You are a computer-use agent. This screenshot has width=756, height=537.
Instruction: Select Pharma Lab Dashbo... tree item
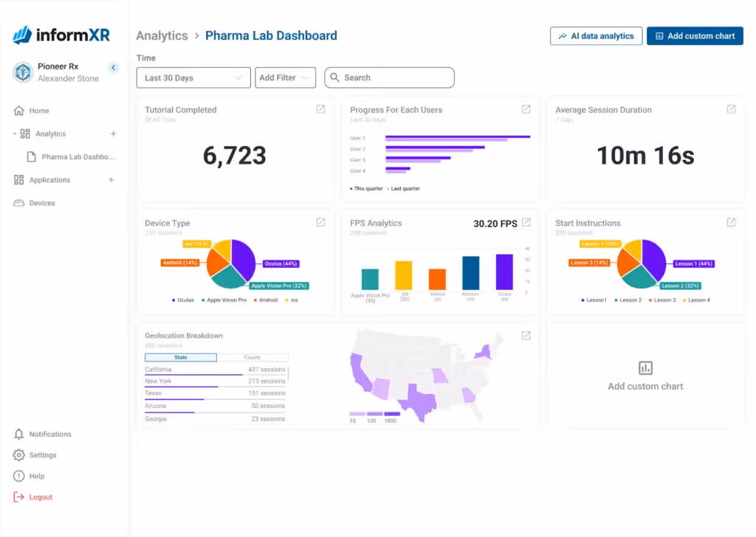78,157
